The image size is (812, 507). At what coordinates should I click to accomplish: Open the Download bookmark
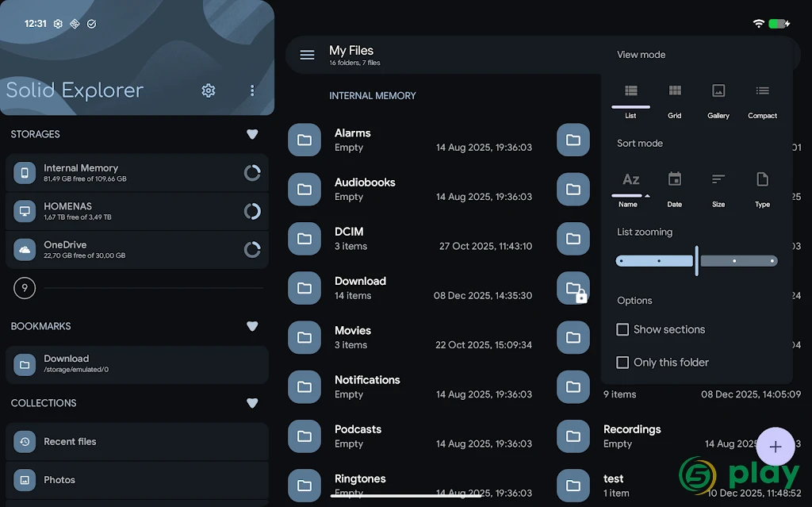[x=137, y=364]
